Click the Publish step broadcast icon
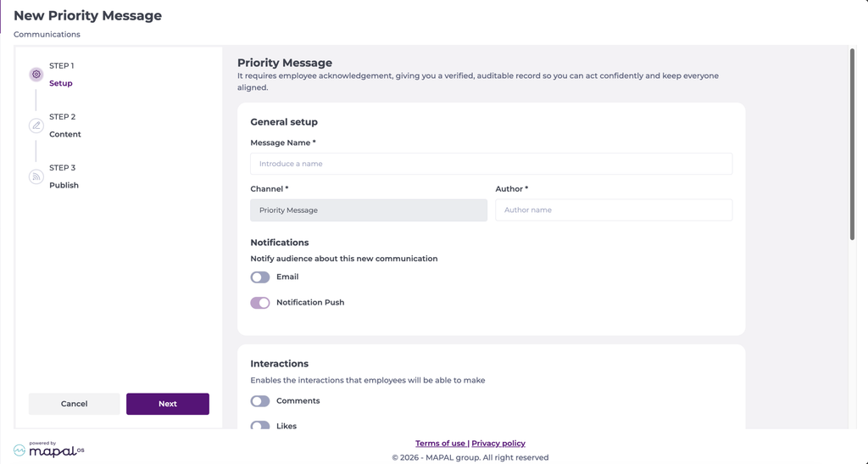868x464 pixels. coord(36,176)
